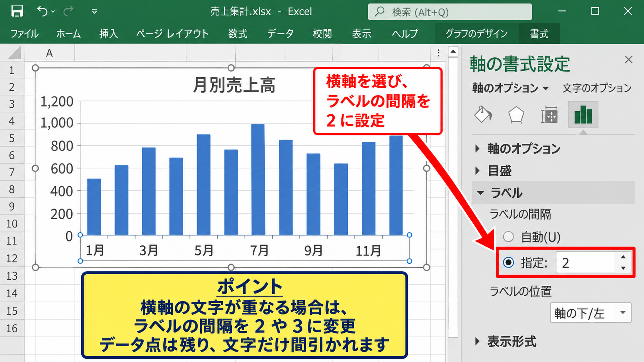The width and height of the screenshot is (644, 362).
Task: Select row 8 header
Action: (12, 190)
